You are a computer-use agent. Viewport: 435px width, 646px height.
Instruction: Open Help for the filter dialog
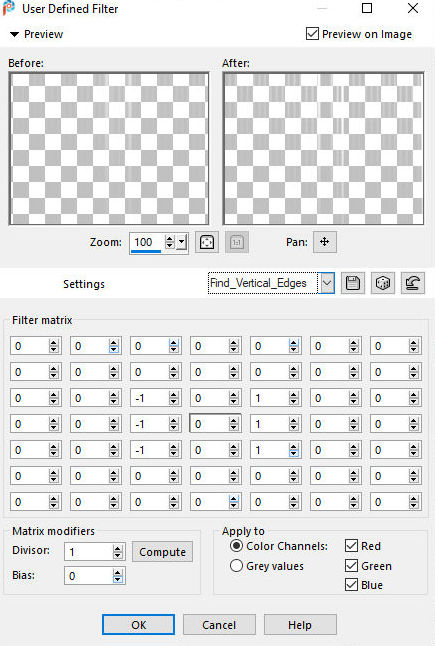tap(300, 625)
